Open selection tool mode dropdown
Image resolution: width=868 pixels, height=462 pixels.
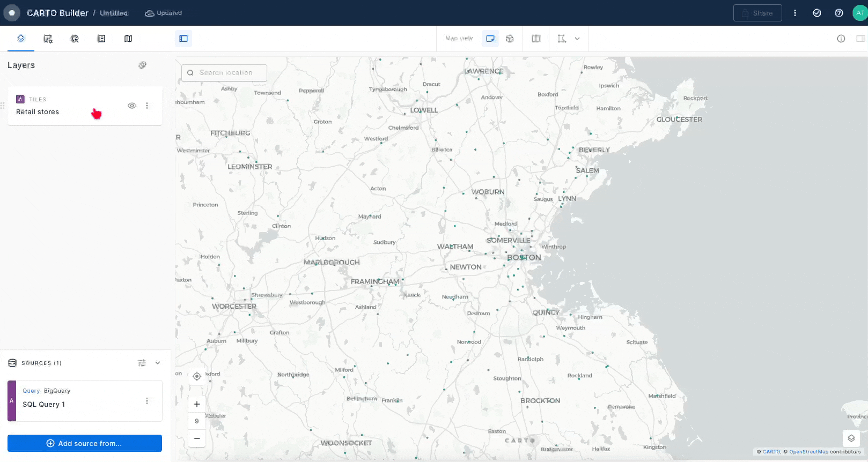577,39
